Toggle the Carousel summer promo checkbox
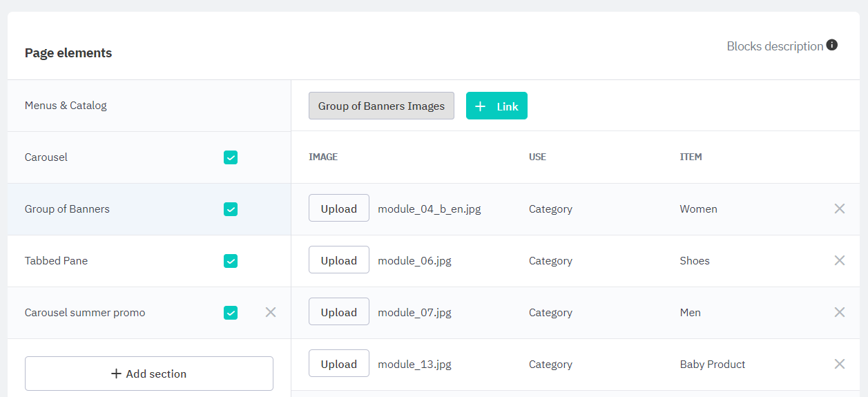This screenshot has height=397, width=868. pyautogui.click(x=231, y=313)
